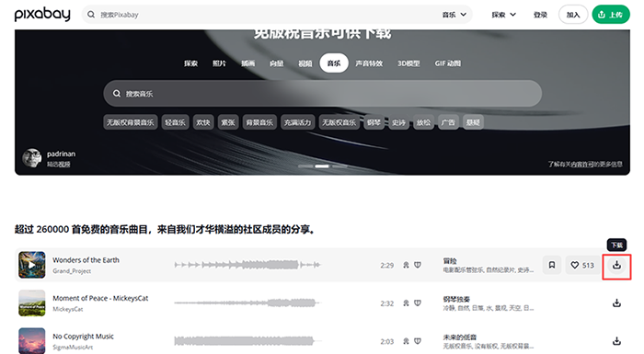Seek in the Wonders of the Earth waveform

[247, 265]
